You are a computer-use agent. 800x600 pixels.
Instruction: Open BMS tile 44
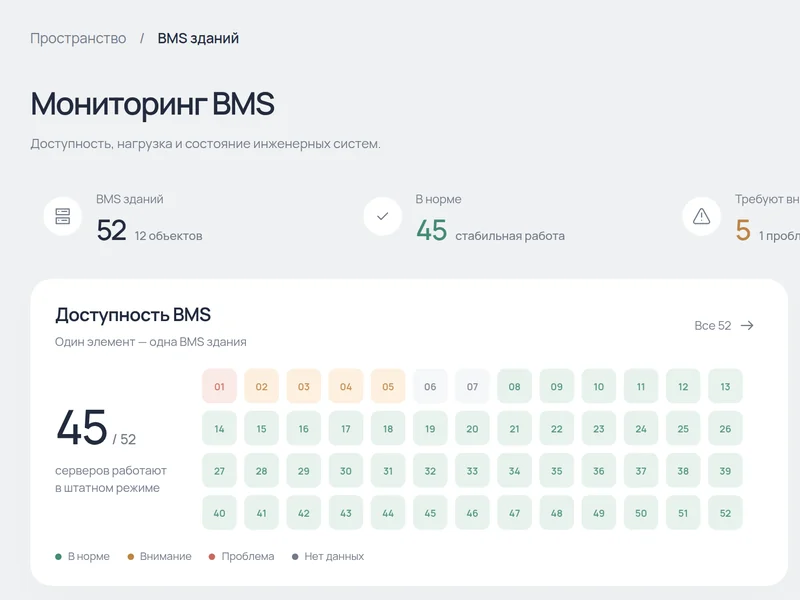click(x=388, y=513)
